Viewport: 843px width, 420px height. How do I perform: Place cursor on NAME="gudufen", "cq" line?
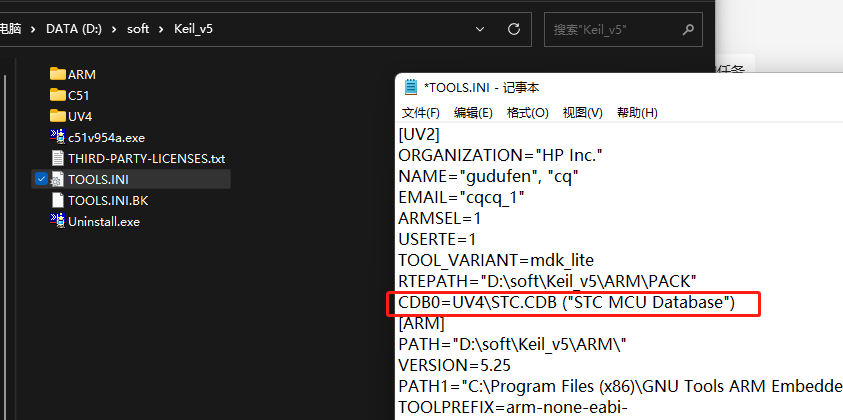488,176
